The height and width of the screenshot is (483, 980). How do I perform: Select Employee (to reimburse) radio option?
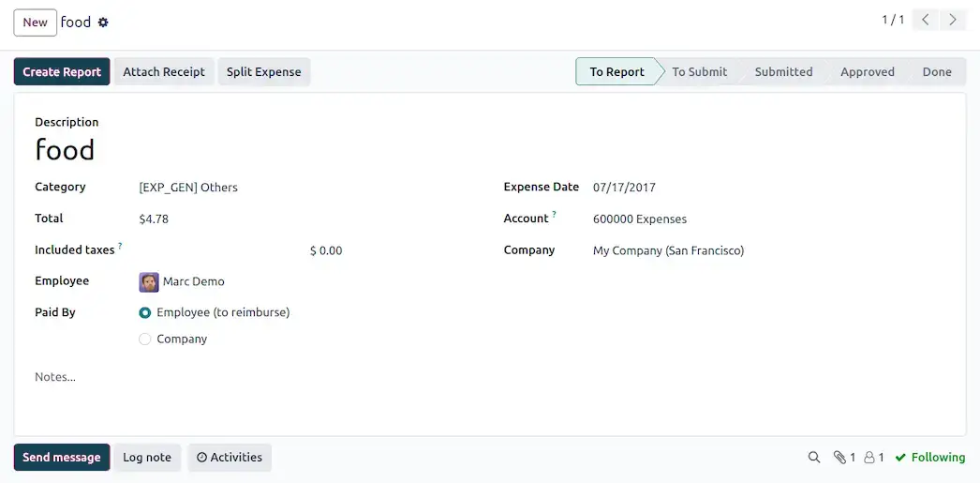point(145,313)
